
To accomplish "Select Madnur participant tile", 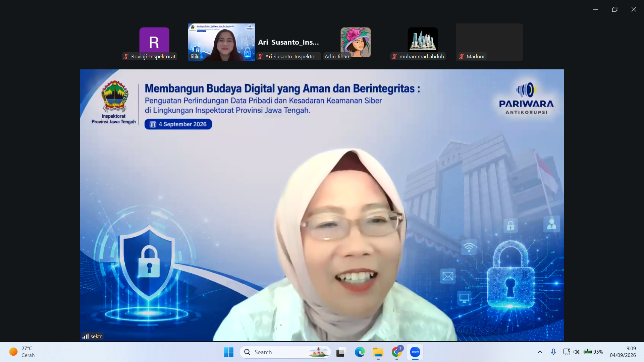I will point(490,42).
